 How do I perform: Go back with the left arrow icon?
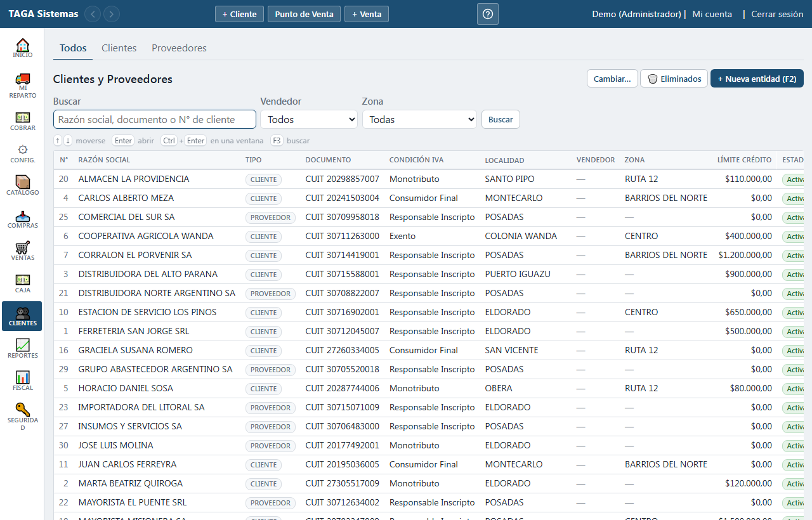click(x=93, y=14)
